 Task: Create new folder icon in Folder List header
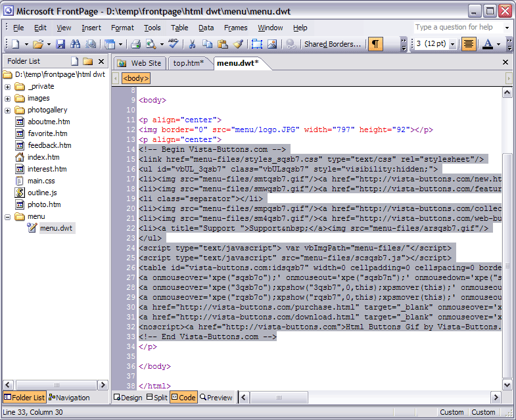pyautogui.click(x=88, y=61)
